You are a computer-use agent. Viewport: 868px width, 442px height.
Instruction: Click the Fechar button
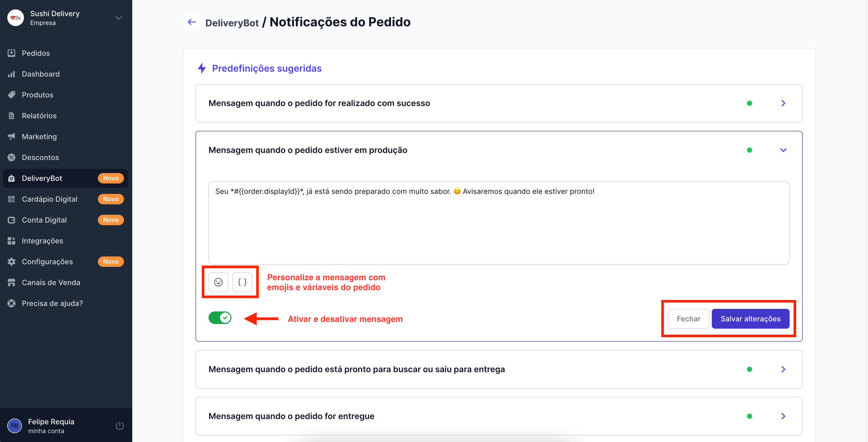[688, 319]
